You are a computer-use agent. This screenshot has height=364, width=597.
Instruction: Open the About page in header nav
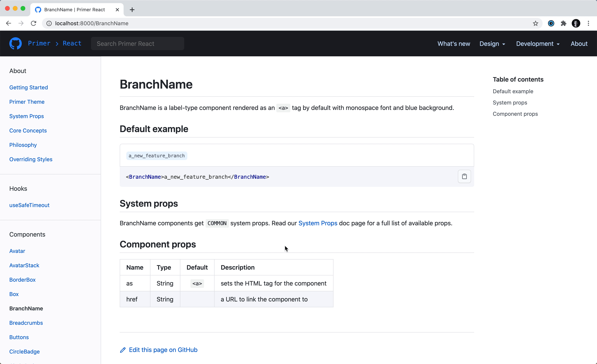(579, 44)
